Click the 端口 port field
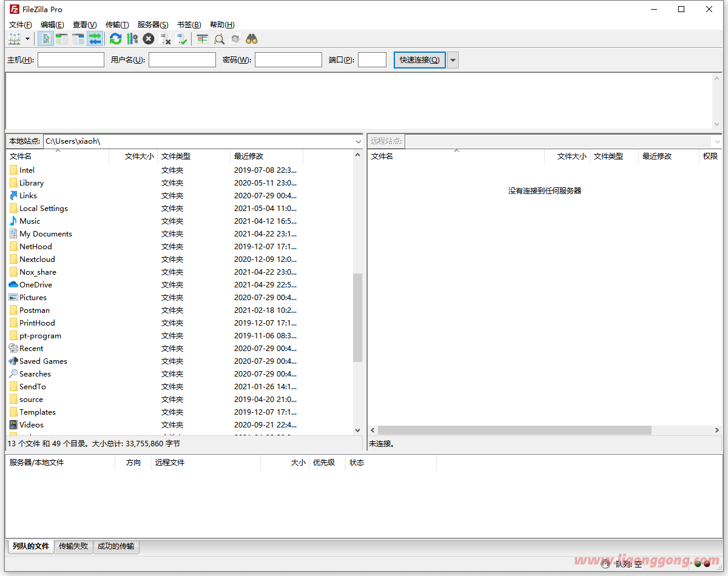 tap(372, 59)
